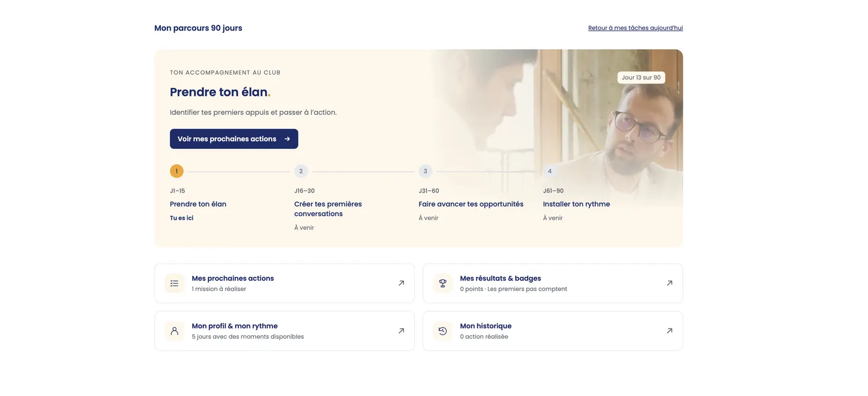Click the Mon parcours 90 jours heading
Screen dimensions: 868x396
pyautogui.click(x=198, y=28)
